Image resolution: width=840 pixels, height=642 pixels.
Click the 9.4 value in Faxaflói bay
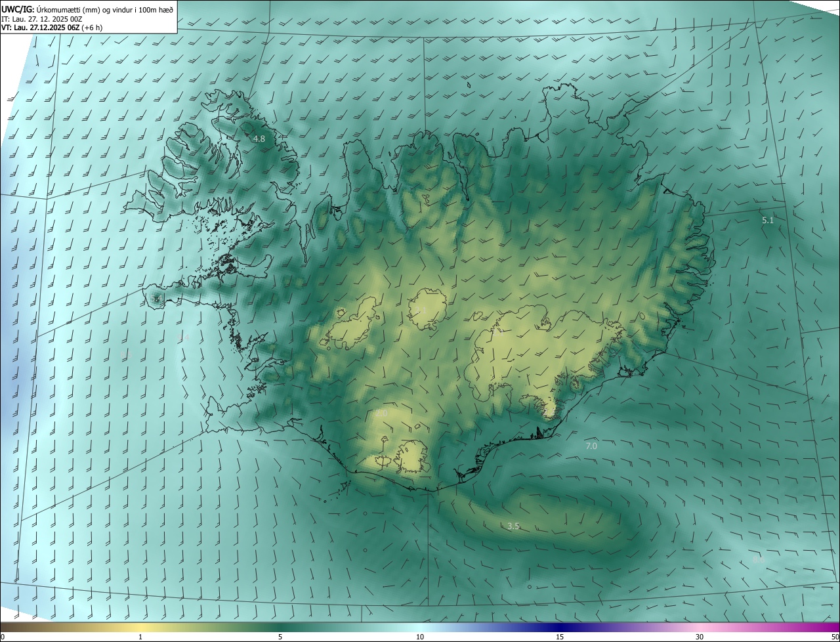click(183, 337)
